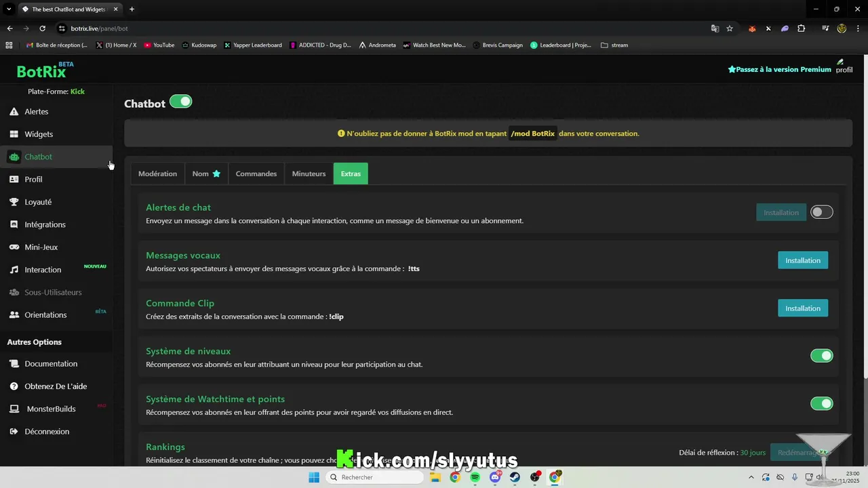Open Spotify from the taskbar
The image size is (868, 488).
point(475,477)
